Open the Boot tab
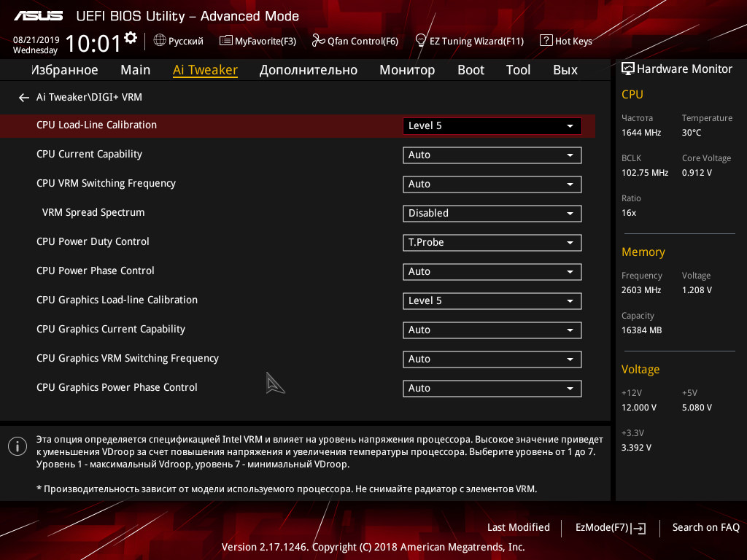This screenshot has height=560, width=747. tap(471, 70)
